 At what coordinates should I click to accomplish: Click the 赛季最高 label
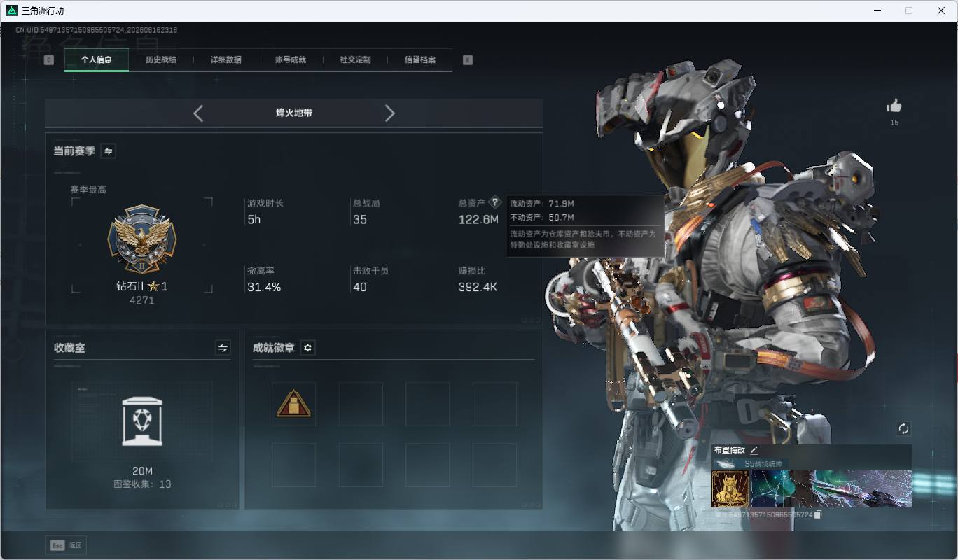click(88, 190)
